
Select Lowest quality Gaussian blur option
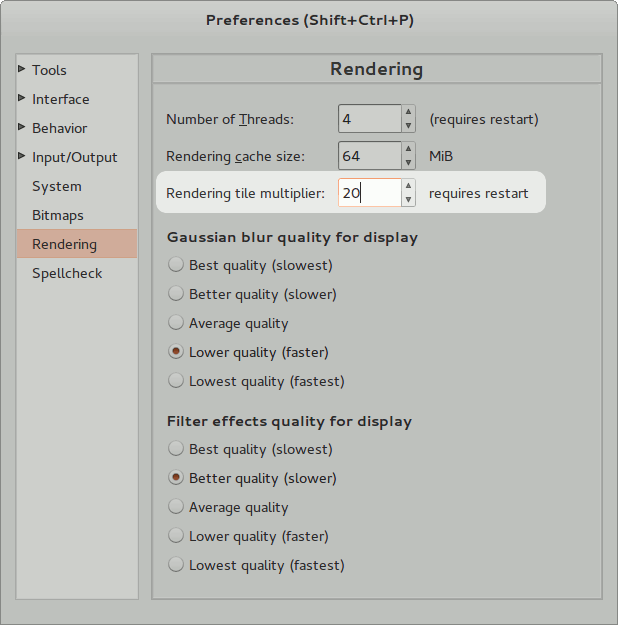point(176,381)
